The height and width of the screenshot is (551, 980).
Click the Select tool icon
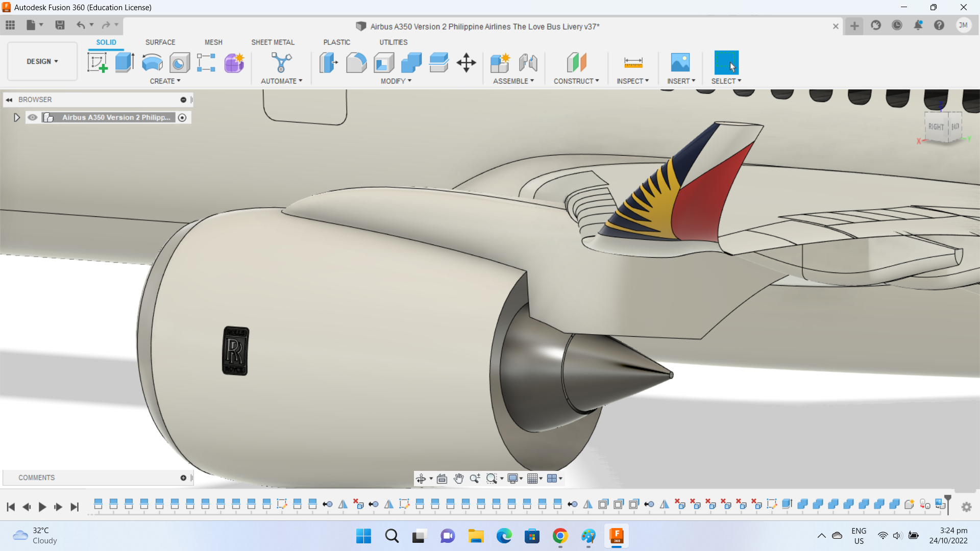[726, 63]
